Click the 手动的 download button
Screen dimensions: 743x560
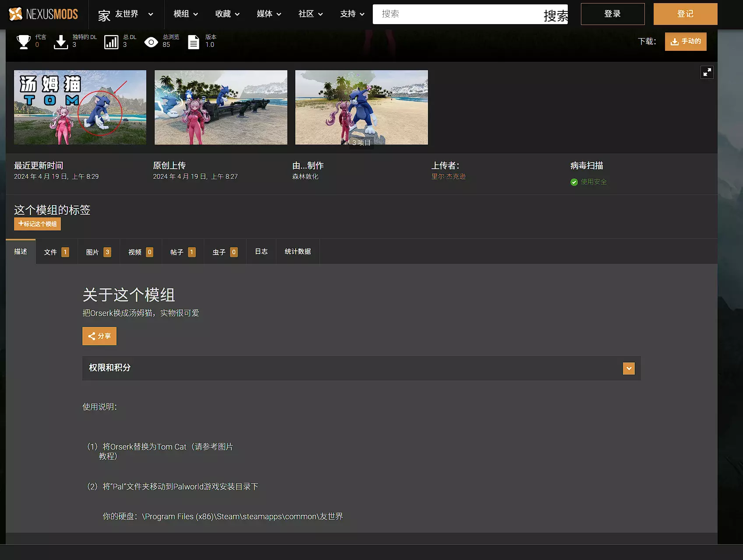(x=685, y=42)
